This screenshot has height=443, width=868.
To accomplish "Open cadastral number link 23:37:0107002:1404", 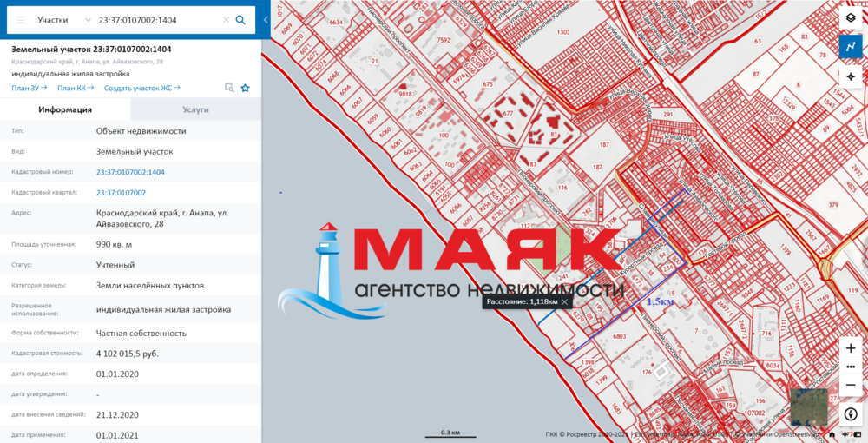I will point(130,172).
